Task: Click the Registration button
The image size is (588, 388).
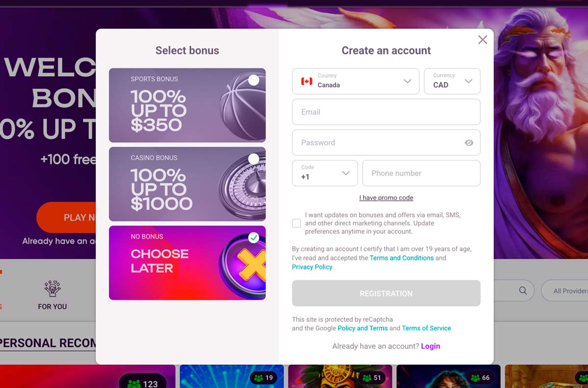Action: pyautogui.click(x=386, y=293)
